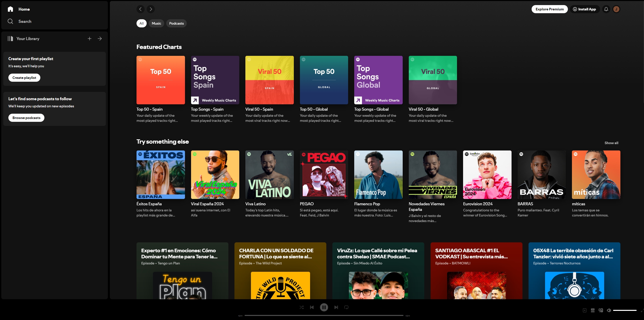Click the Top 50 - Spain title text
This screenshot has width=644, height=320.
click(149, 109)
